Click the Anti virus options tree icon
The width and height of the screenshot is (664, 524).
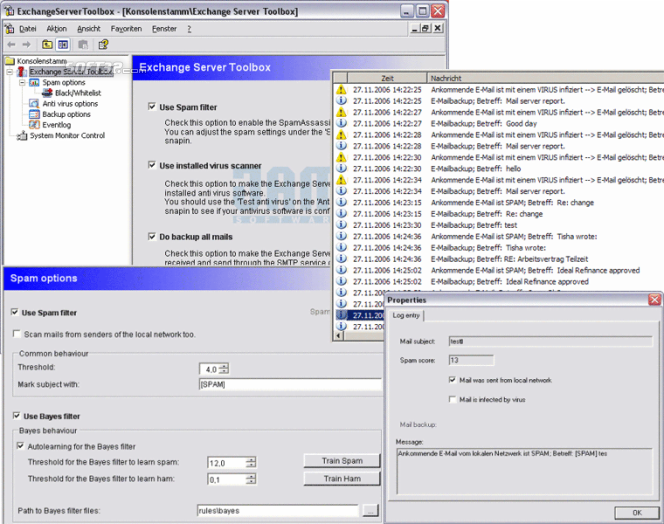click(34, 103)
